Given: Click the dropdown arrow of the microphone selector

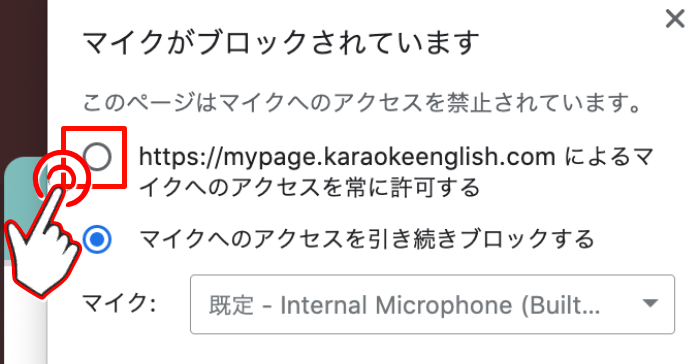Looking at the screenshot, I should pyautogui.click(x=650, y=303).
